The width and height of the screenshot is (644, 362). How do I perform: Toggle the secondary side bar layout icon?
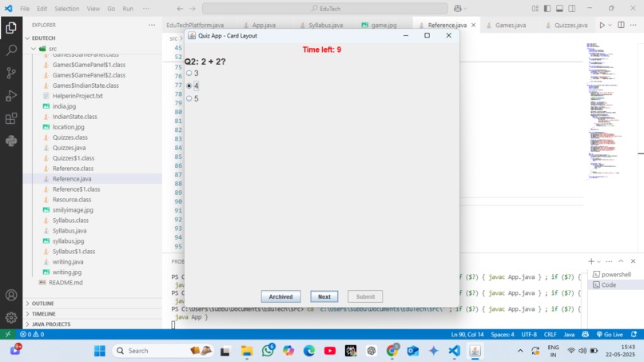click(572, 9)
